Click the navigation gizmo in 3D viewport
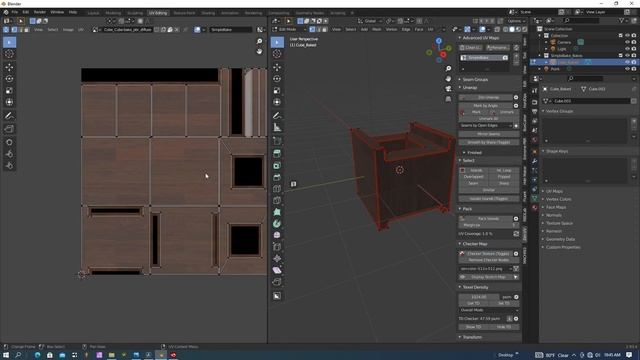Image resolution: width=640 pixels, height=360 pixels. pos(439,51)
